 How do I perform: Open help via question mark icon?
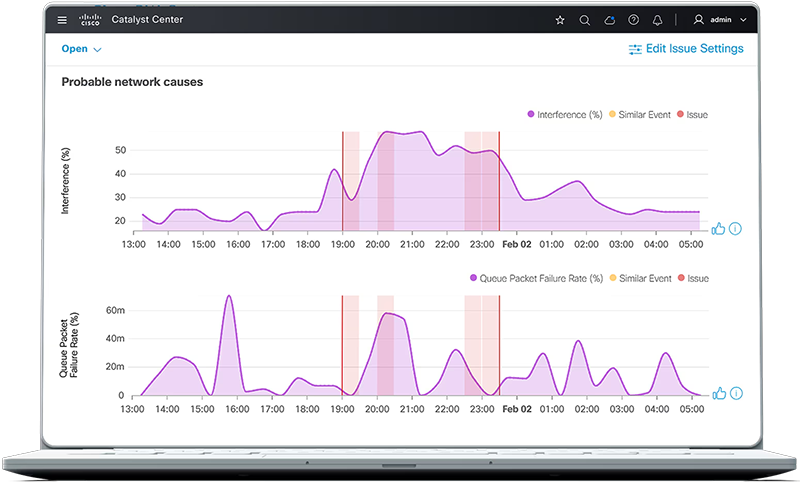633,19
